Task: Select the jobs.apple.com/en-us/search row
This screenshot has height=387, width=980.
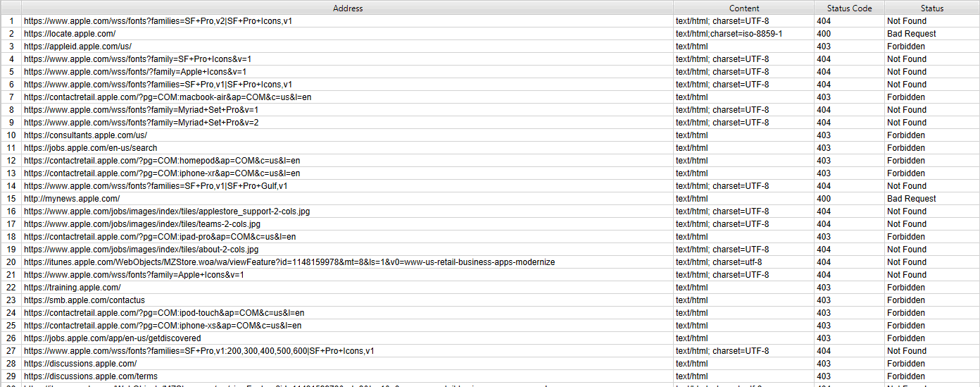Action: pos(90,148)
